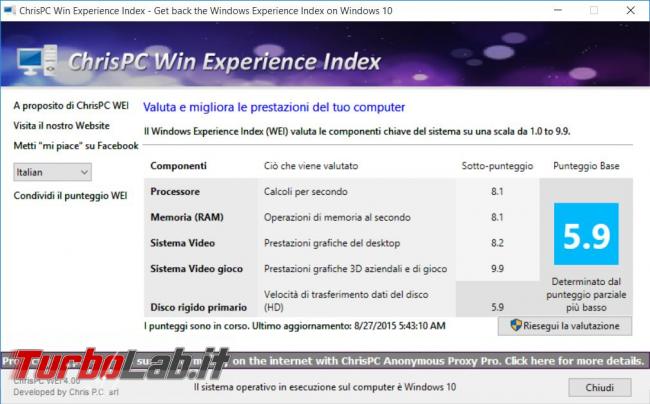Click Metti "mi piace" su Facebook
The width and height of the screenshot is (650, 404).
pyautogui.click(x=76, y=146)
